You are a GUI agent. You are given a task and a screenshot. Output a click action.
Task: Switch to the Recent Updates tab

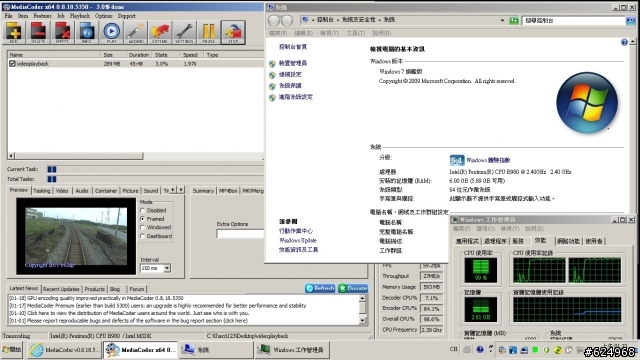click(x=61, y=289)
